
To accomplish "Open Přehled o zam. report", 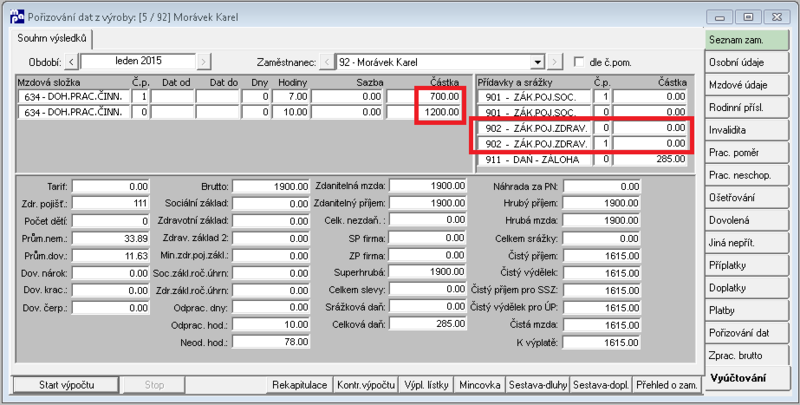I will pos(667,385).
